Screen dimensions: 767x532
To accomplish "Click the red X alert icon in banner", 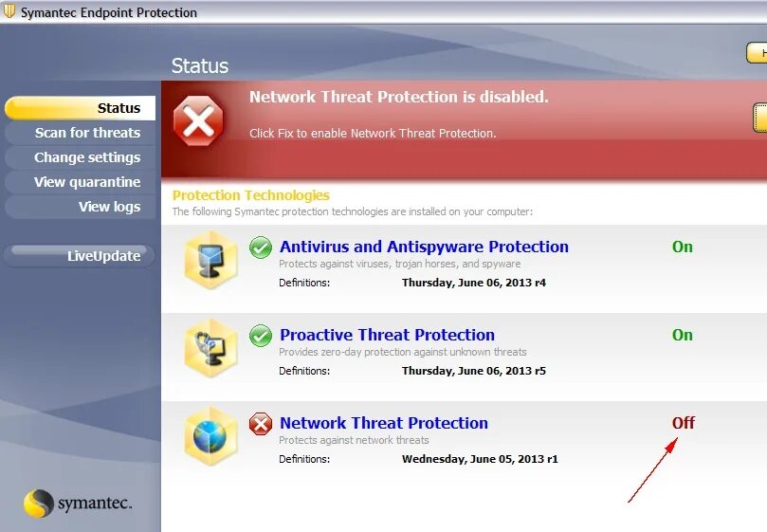I will coord(198,120).
